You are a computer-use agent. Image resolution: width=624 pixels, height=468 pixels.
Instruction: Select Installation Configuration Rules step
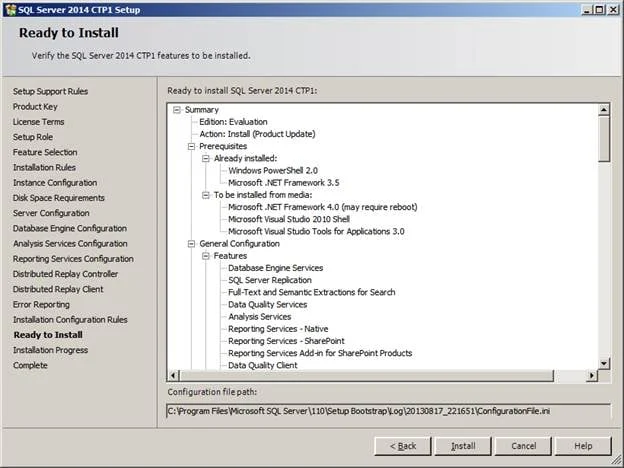coord(70,320)
